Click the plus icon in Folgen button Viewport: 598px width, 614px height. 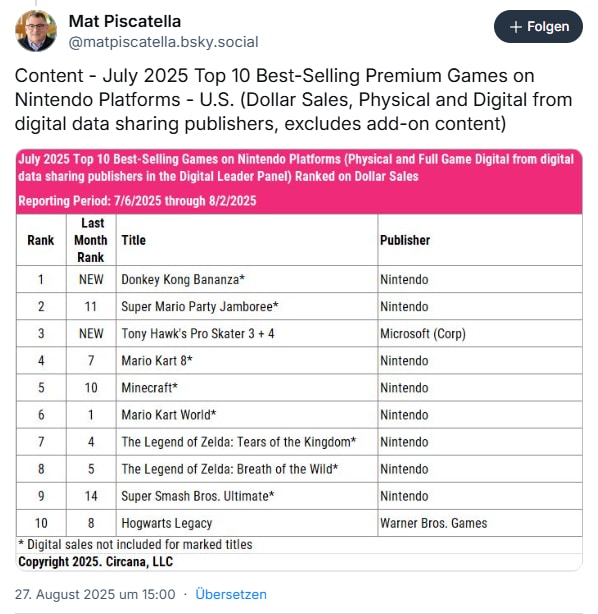point(516,27)
